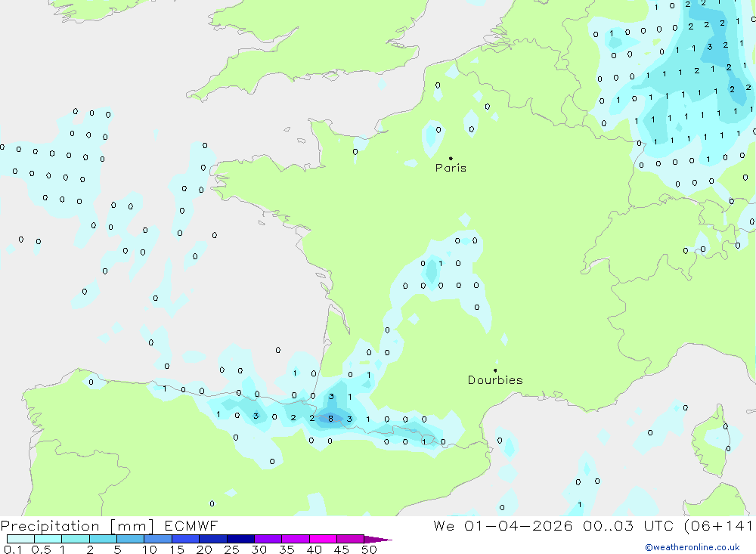The image size is (756, 554).
Task: Pick the 10–15 mm legend swatch
Action: pyautogui.click(x=158, y=539)
